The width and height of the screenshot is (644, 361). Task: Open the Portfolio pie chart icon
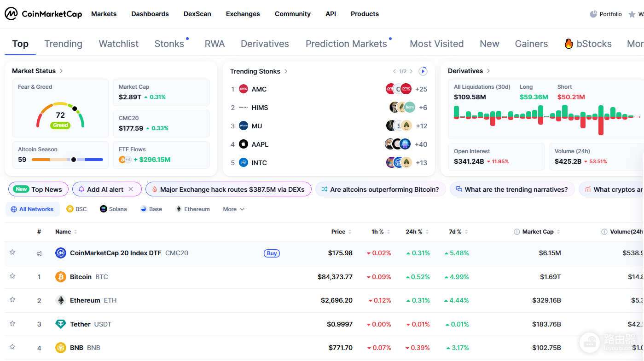tap(593, 14)
